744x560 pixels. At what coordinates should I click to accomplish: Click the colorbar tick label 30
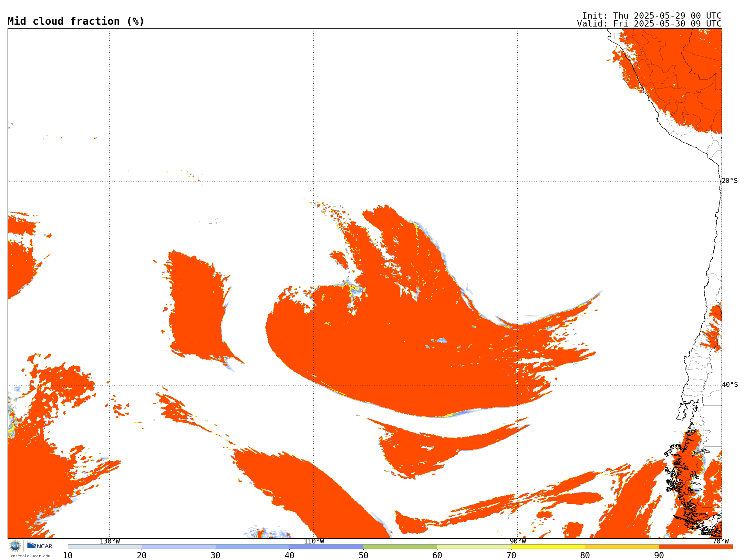pyautogui.click(x=216, y=556)
